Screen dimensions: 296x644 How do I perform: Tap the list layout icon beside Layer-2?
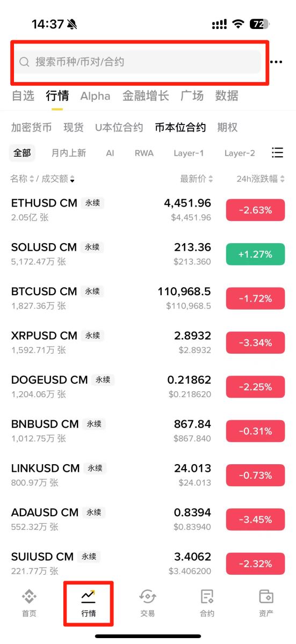coord(277,153)
